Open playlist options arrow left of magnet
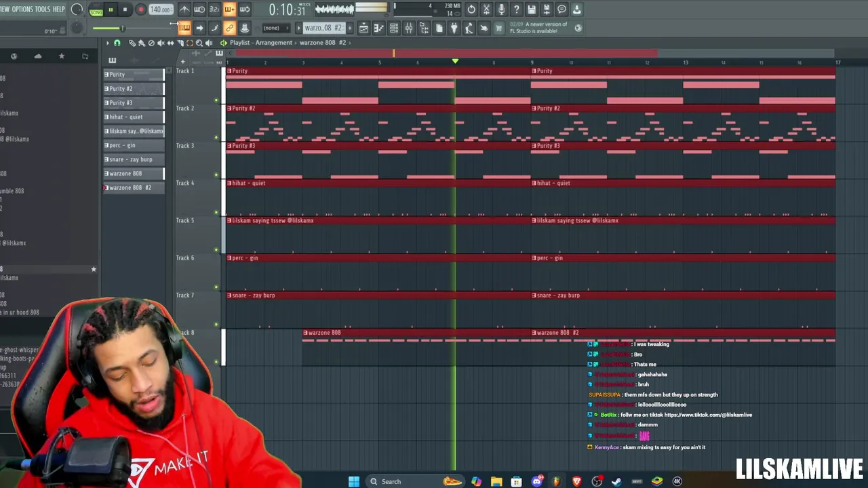Screen dimensions: 868x488 pos(107,43)
